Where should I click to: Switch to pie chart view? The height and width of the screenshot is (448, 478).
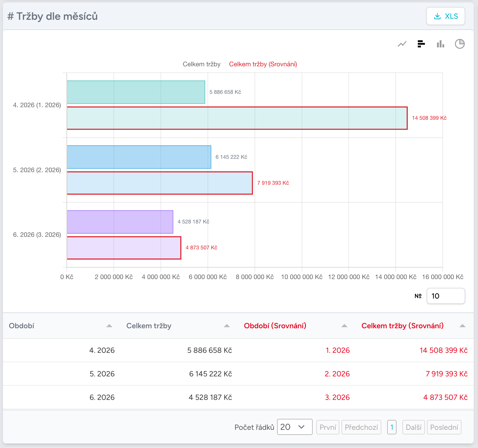460,44
